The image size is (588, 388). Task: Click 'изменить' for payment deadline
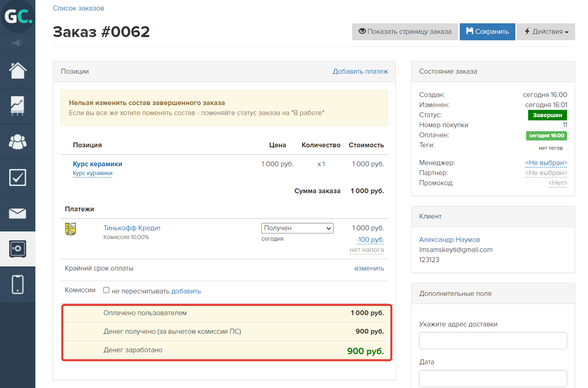pos(369,268)
